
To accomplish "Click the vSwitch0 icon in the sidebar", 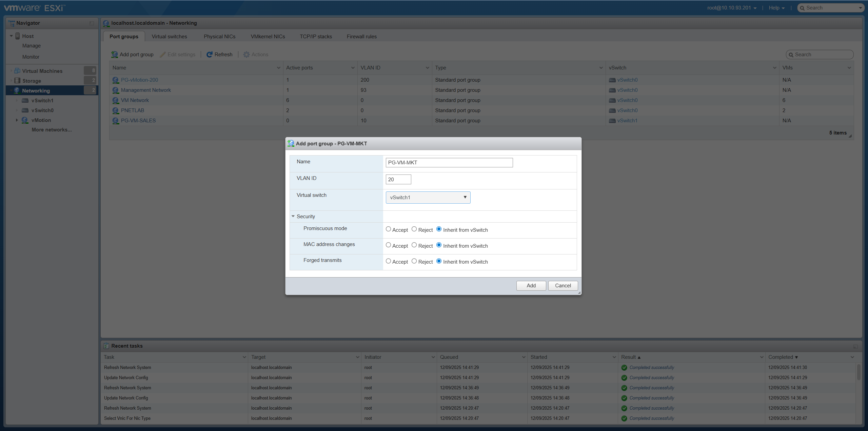I will pyautogui.click(x=25, y=110).
